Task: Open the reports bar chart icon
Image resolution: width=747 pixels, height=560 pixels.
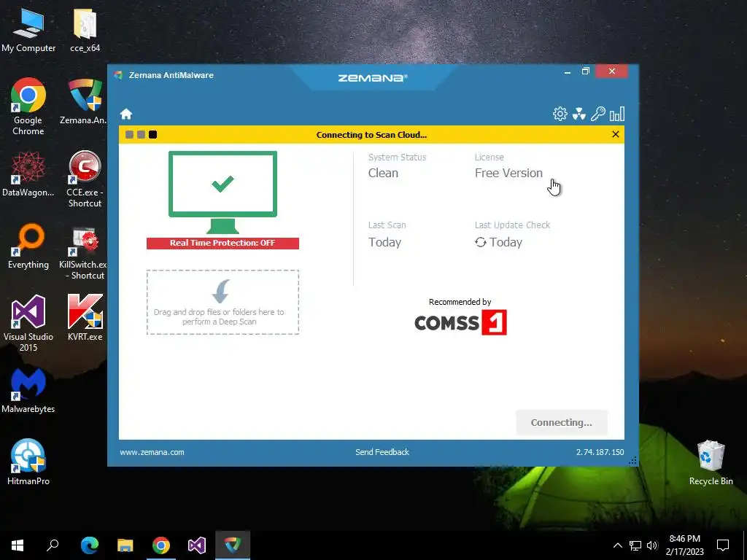Action: [617, 114]
